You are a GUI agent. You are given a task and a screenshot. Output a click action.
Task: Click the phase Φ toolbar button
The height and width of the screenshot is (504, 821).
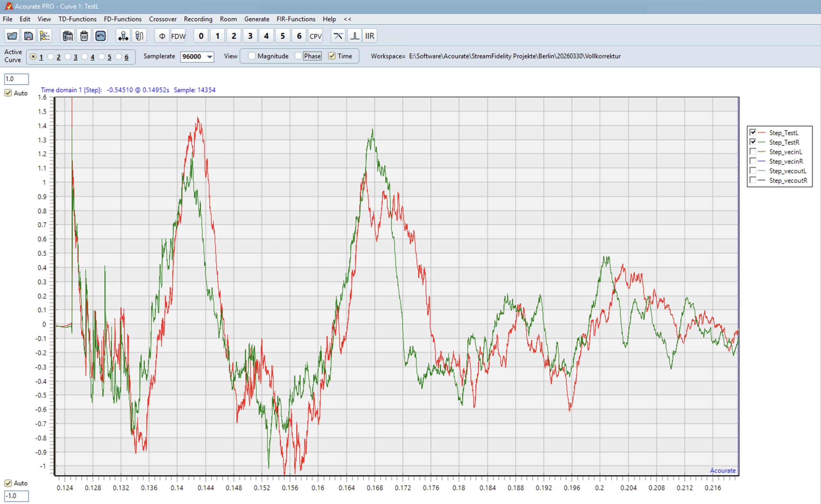tap(162, 36)
